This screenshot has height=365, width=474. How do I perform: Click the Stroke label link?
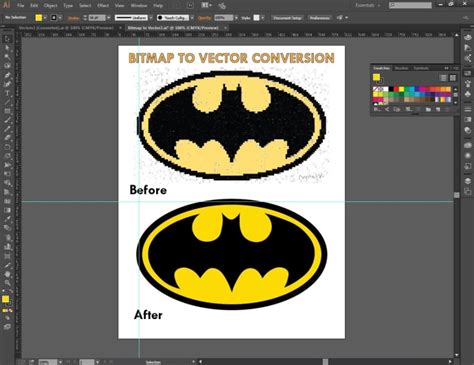(x=73, y=18)
